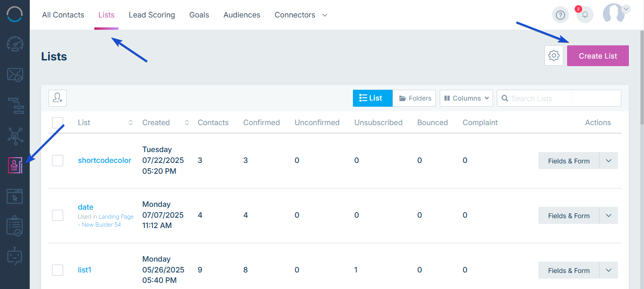
Task: Click the Unconfirmed column header
Action: [317, 122]
